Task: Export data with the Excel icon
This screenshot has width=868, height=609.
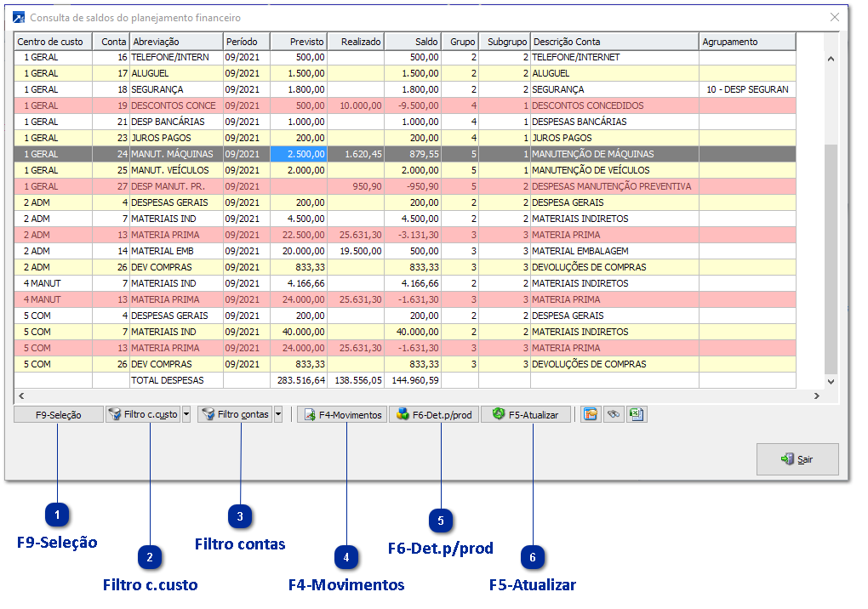Action: coord(637,415)
